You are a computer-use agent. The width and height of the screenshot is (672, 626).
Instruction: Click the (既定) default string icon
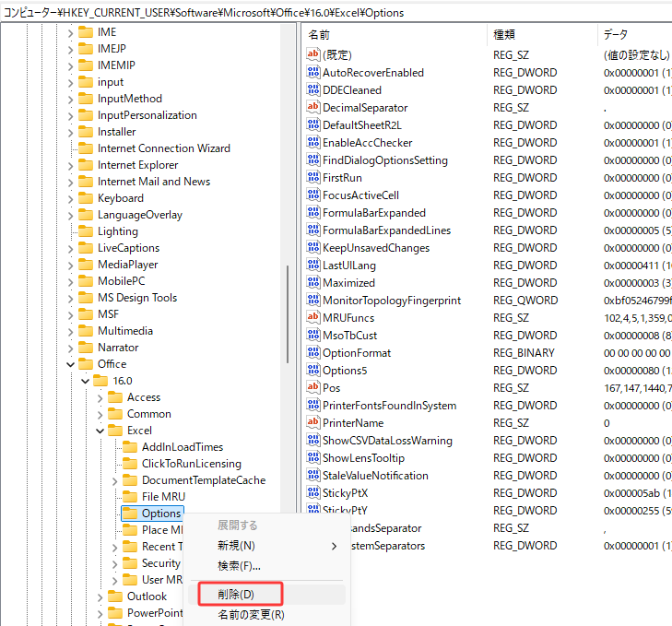313,54
